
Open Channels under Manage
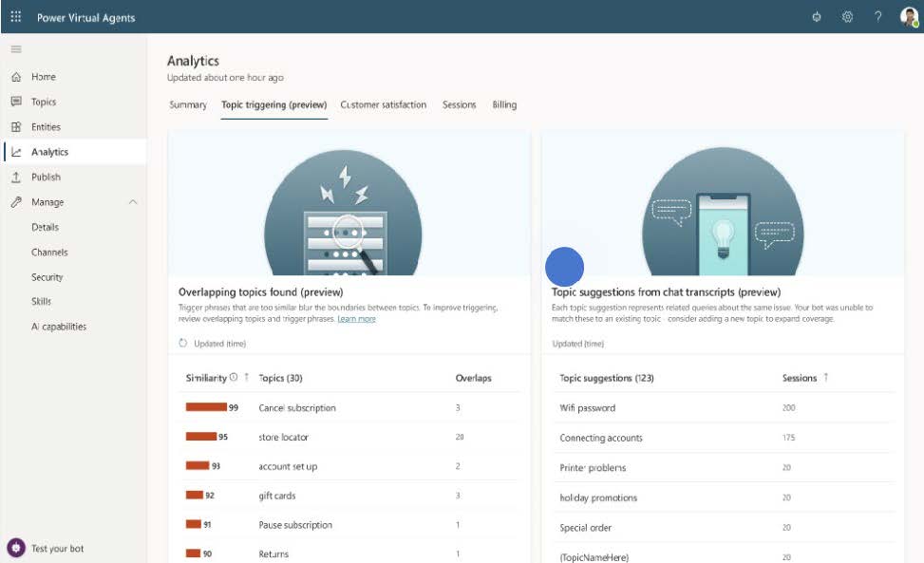(x=49, y=252)
